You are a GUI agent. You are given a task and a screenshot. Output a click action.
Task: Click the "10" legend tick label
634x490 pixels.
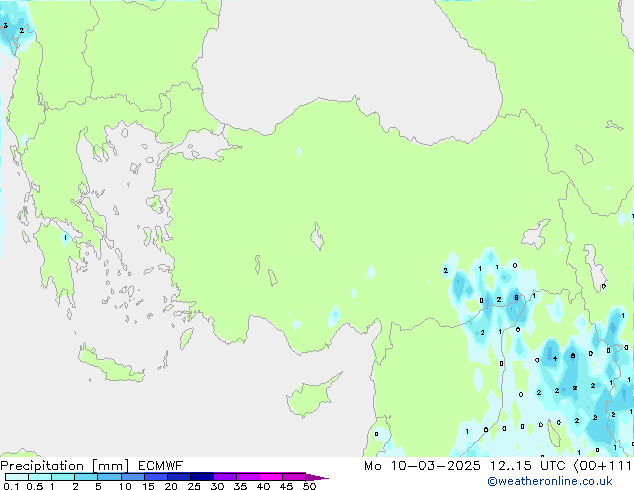125,486
